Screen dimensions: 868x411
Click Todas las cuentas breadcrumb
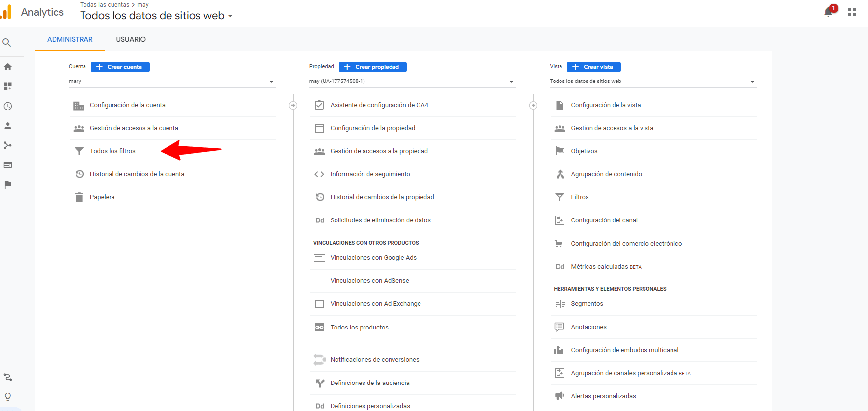pyautogui.click(x=105, y=5)
